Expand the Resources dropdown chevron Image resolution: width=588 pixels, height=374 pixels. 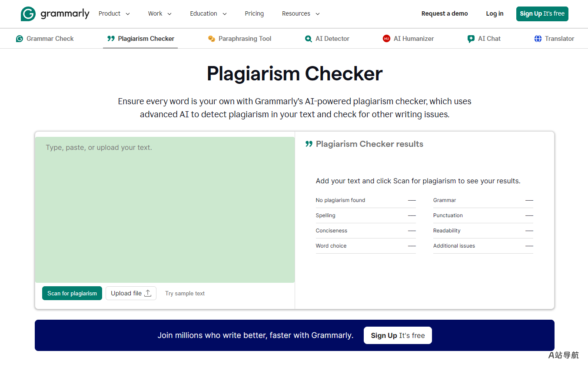click(318, 14)
